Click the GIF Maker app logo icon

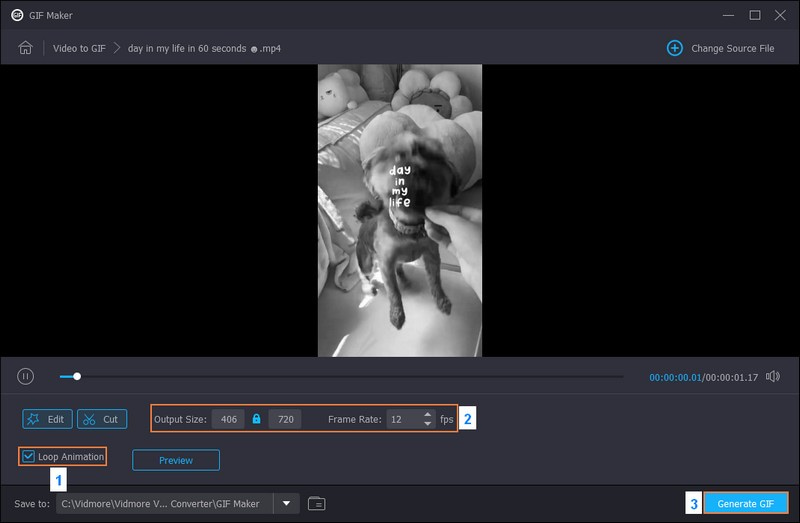coord(17,15)
